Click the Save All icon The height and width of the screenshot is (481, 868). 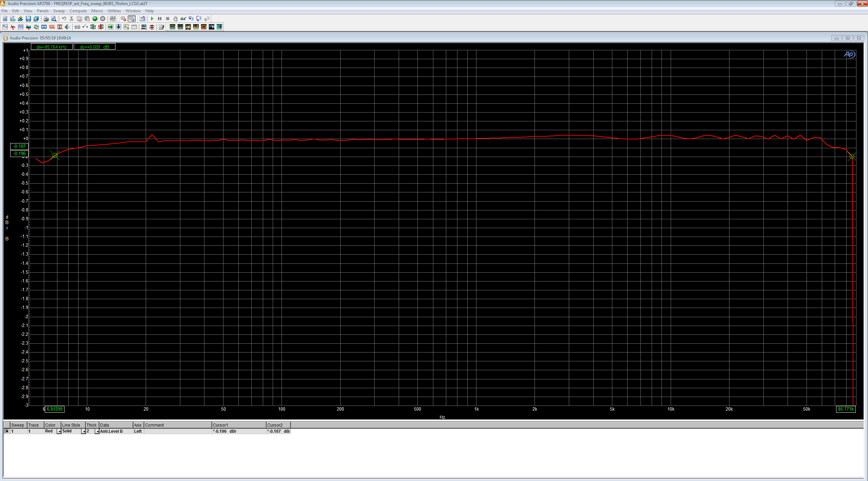(x=36, y=19)
